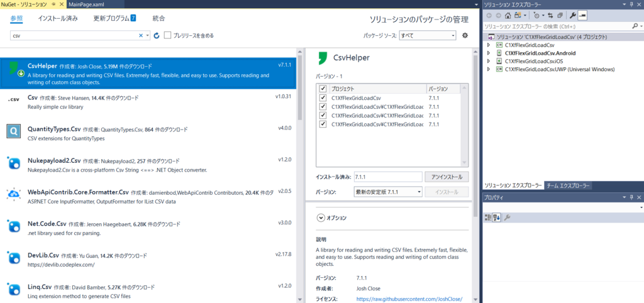Click installed version field 7.1.1
The width and height of the screenshot is (644, 303).
(x=388, y=177)
